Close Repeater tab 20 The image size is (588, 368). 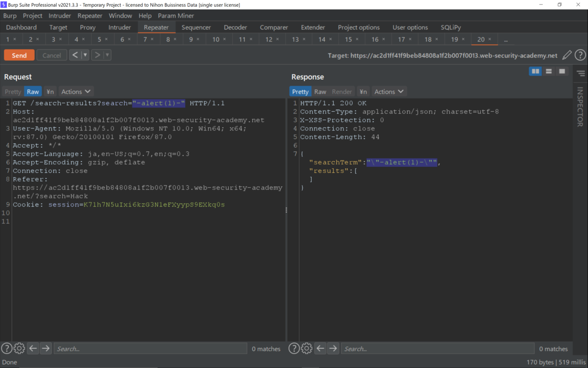(490, 39)
